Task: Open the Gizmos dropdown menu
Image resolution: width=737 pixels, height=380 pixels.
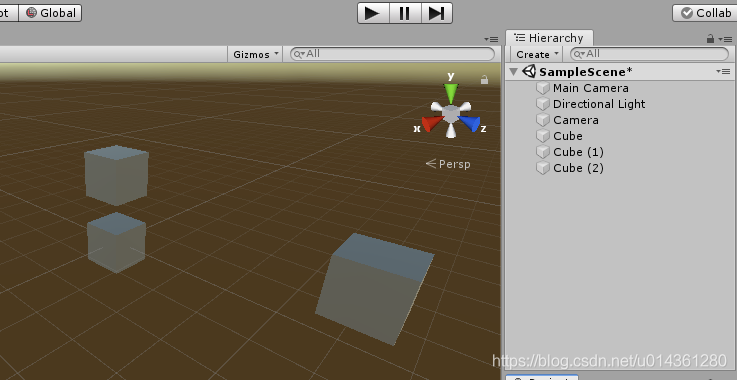Action: click(x=256, y=54)
